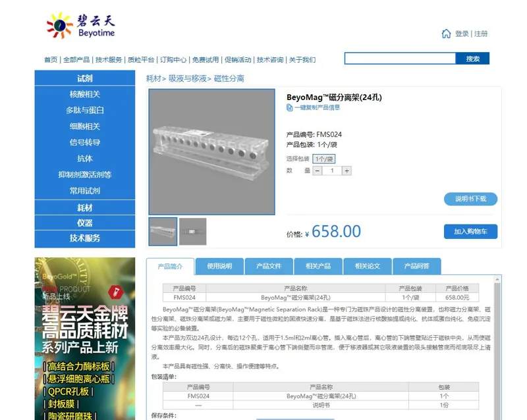Switch to 产品简介 tab
This screenshot has width=527, height=420.
click(170, 267)
